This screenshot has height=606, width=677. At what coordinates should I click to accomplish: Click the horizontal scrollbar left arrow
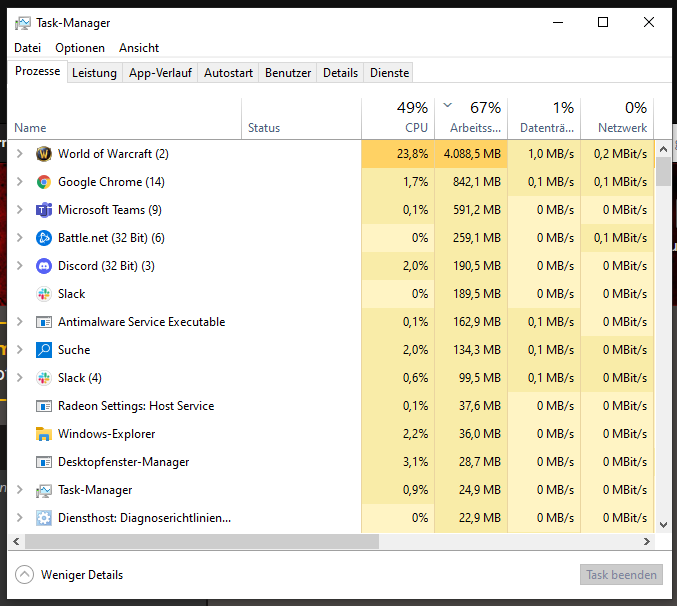coord(16,541)
